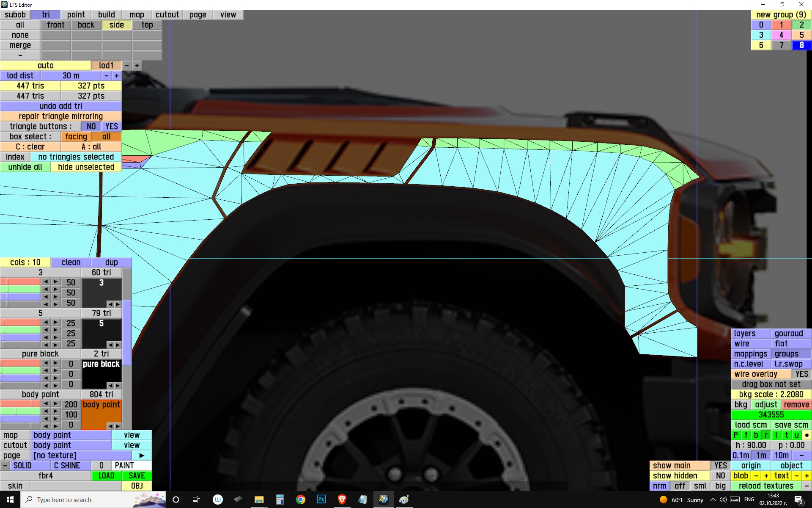The image size is (812, 508).
Task: Toggle wire overlay YES button
Action: pos(801,374)
